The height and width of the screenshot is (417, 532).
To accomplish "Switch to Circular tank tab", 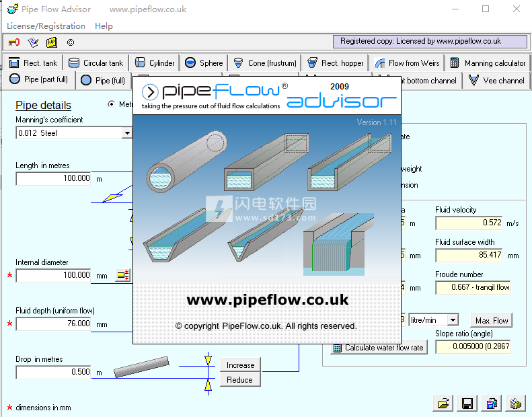I will pos(96,63).
